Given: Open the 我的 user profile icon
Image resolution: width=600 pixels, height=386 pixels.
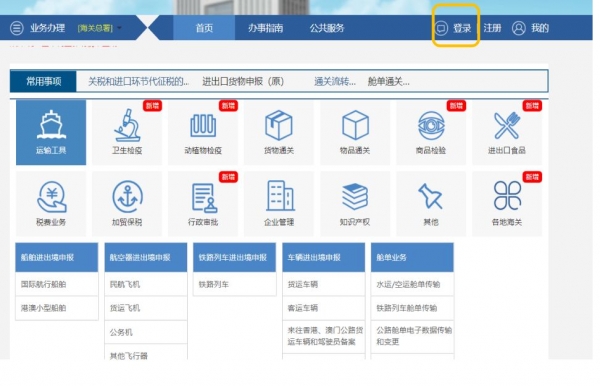Looking at the screenshot, I should [519, 28].
